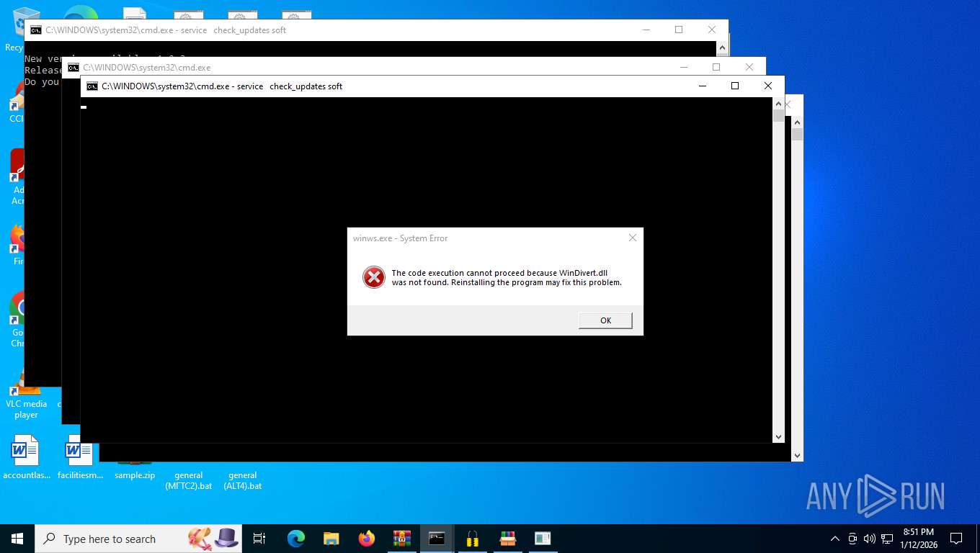Select the 'C:\WINDOWS\system32\cmd.exe' middle window title bar
980x553 pixels.
(414, 67)
